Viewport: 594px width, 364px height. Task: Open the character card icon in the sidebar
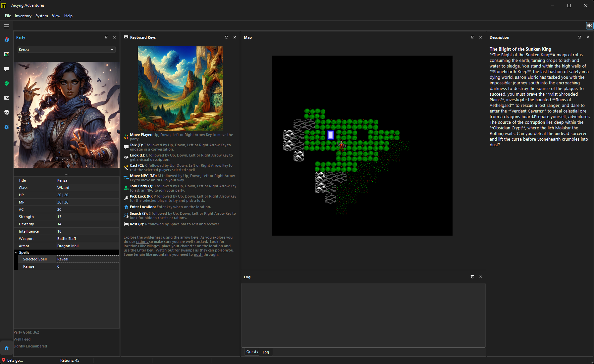tap(7, 98)
